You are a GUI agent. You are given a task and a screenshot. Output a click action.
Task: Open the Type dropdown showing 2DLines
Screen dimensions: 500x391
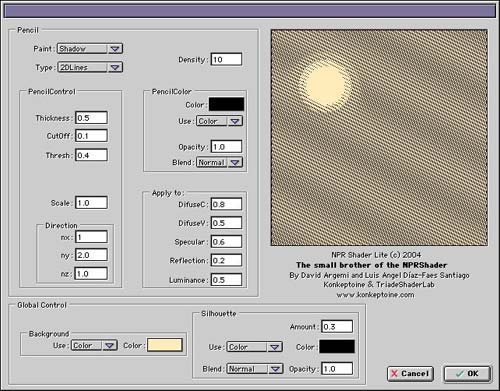point(90,67)
